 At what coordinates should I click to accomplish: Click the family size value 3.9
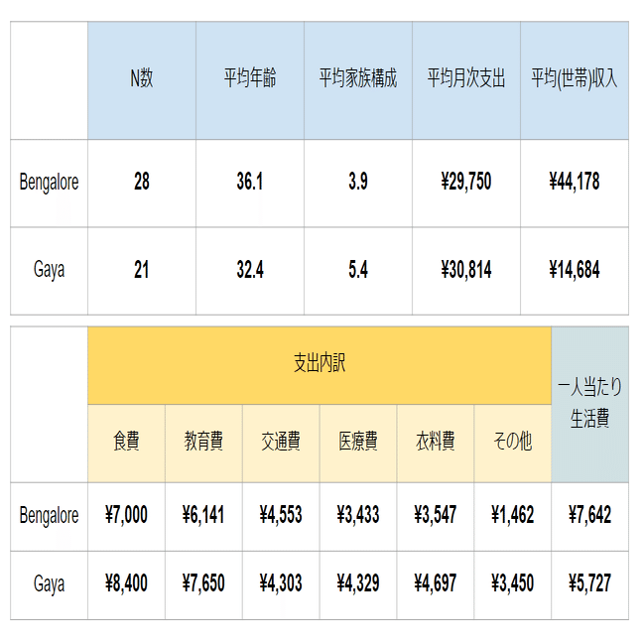(358, 182)
